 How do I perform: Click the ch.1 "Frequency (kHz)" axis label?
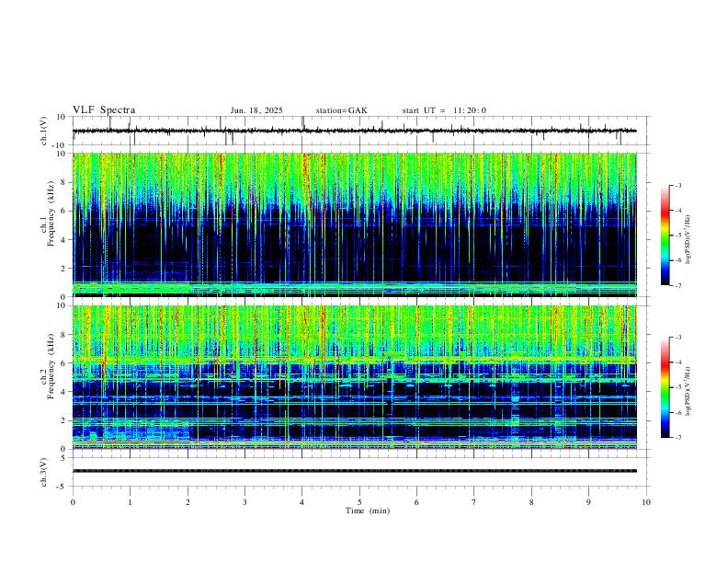[x=51, y=213]
